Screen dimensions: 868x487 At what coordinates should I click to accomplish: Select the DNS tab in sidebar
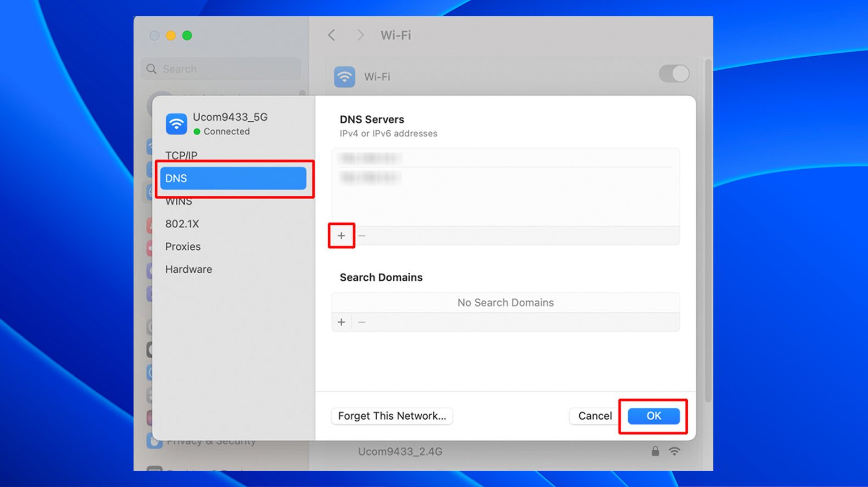coord(233,179)
